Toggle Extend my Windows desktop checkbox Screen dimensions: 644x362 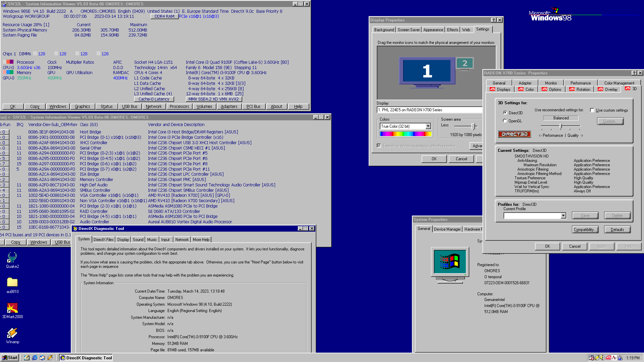(379, 145)
